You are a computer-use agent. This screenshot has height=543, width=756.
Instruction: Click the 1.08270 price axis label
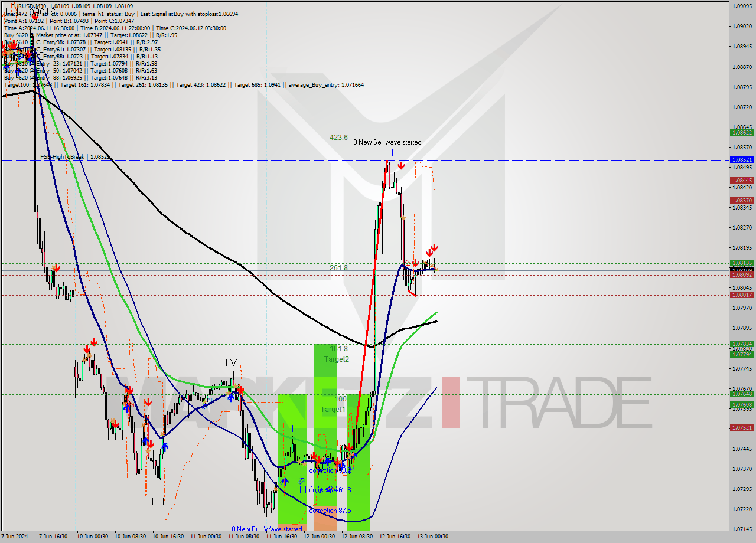coord(742,227)
